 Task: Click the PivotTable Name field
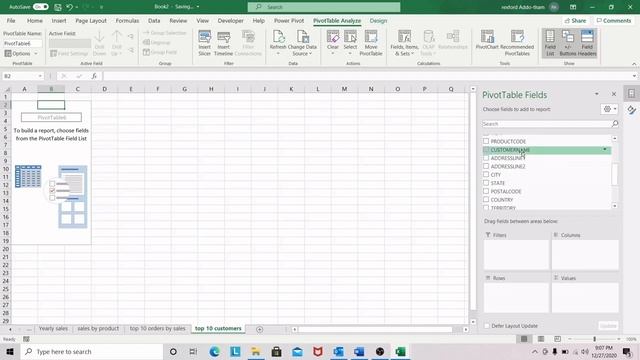point(22,43)
